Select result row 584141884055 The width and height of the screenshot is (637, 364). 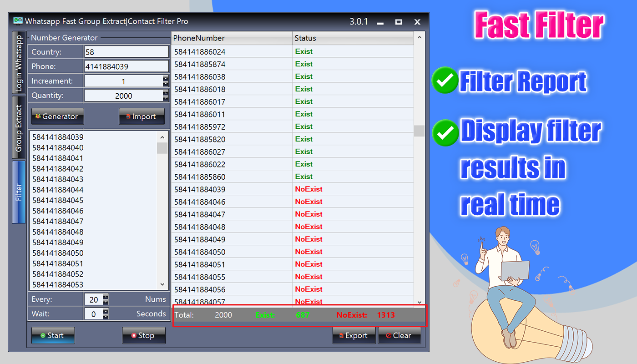click(x=293, y=277)
